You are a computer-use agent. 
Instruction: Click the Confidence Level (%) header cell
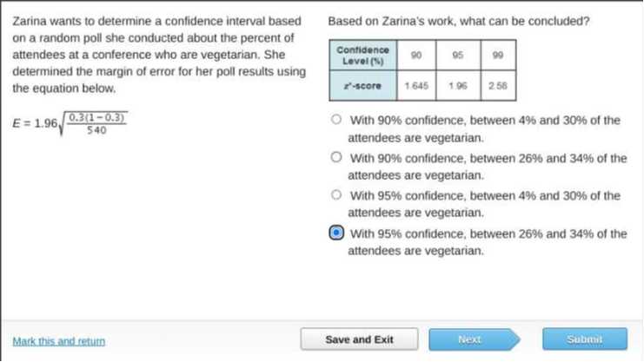click(363, 56)
